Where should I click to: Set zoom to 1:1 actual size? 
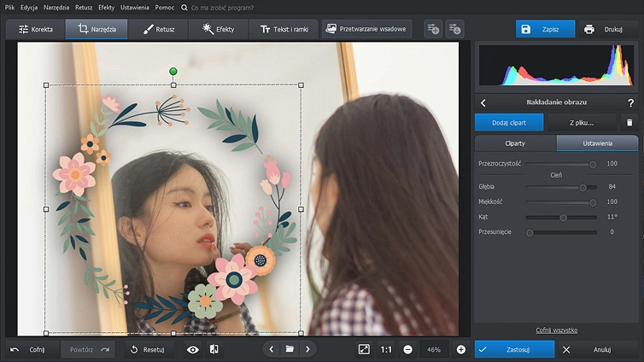[386, 349]
